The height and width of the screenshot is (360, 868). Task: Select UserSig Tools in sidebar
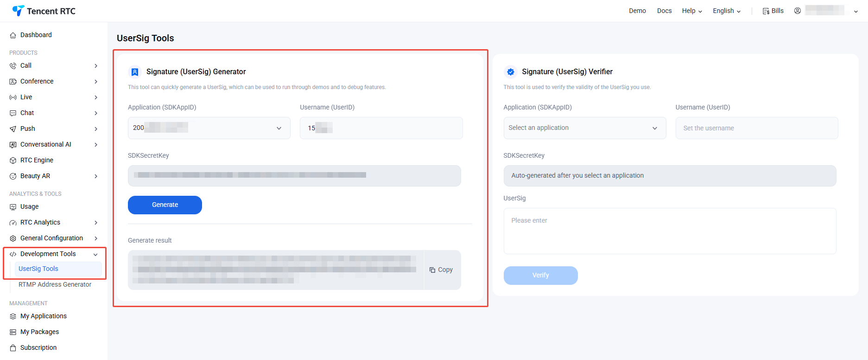[x=58, y=269]
